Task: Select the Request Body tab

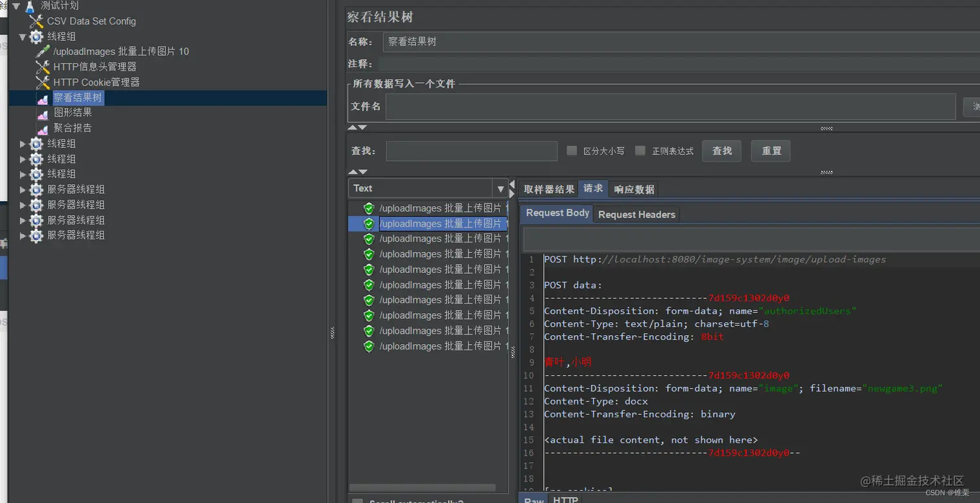Action: click(557, 213)
